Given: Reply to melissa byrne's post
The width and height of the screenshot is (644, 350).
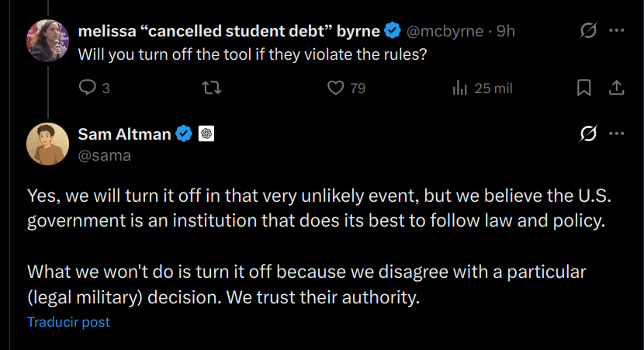Looking at the screenshot, I should point(87,88).
